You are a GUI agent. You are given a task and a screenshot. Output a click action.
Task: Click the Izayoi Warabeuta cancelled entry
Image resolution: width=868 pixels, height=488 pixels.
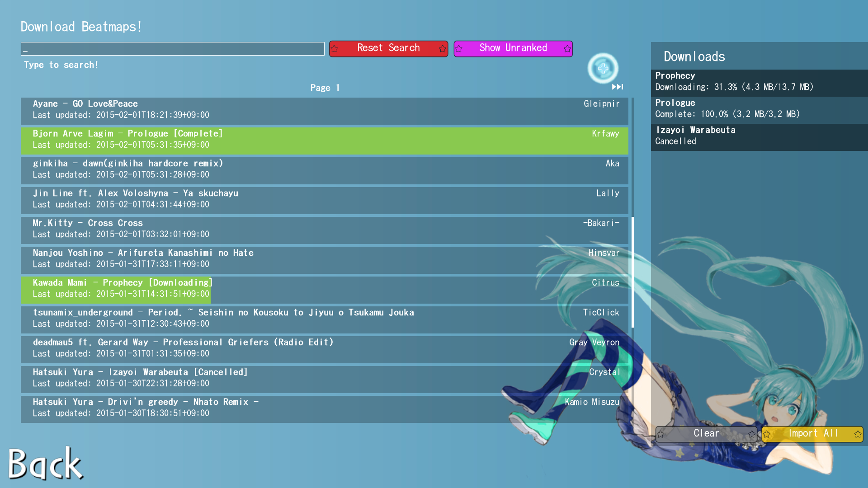click(x=759, y=137)
